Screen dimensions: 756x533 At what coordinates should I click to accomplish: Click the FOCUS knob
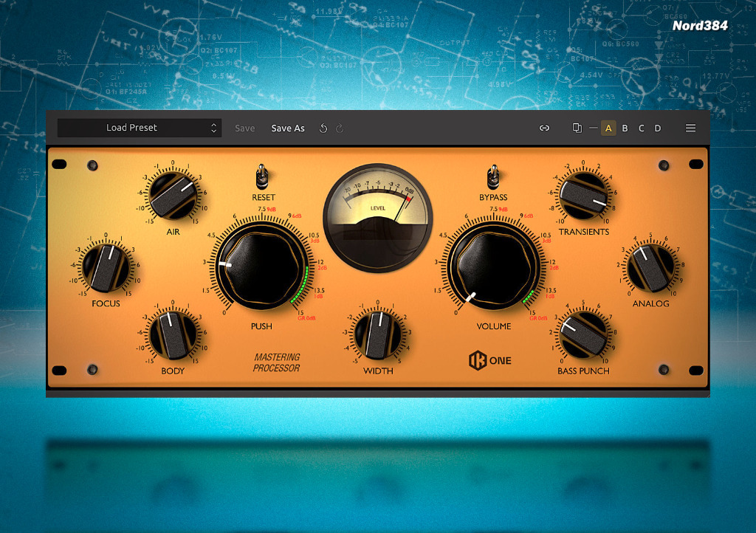pyautogui.click(x=106, y=267)
